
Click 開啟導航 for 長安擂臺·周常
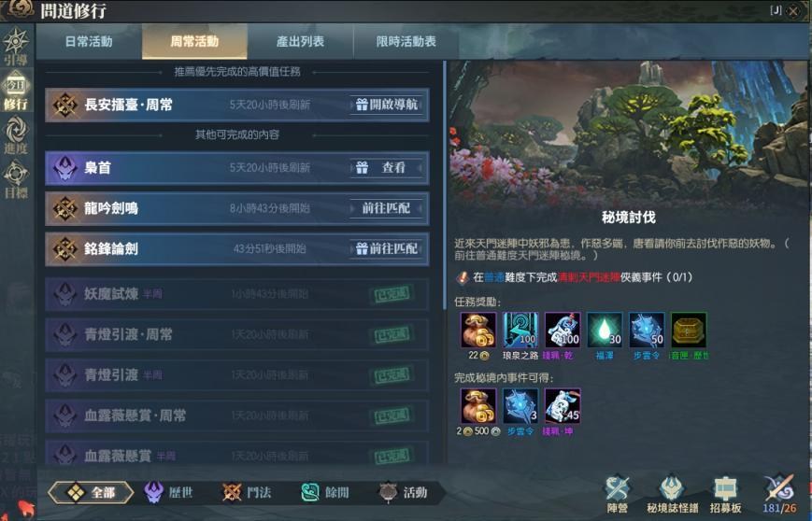[386, 105]
